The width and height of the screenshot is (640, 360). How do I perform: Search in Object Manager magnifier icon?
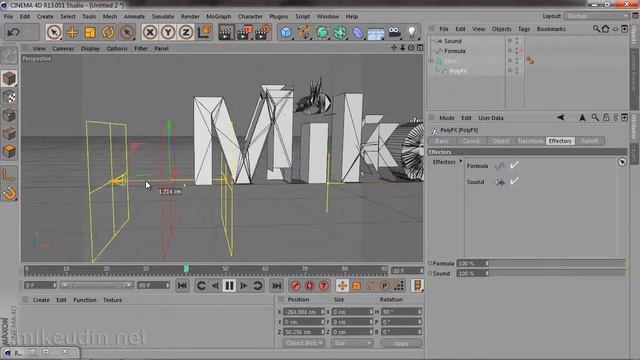[x=596, y=29]
